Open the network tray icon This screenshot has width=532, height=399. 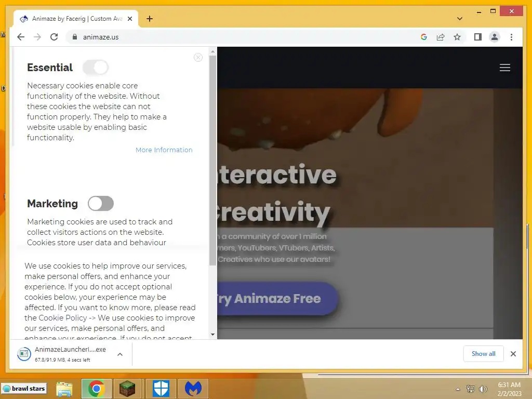click(x=470, y=389)
